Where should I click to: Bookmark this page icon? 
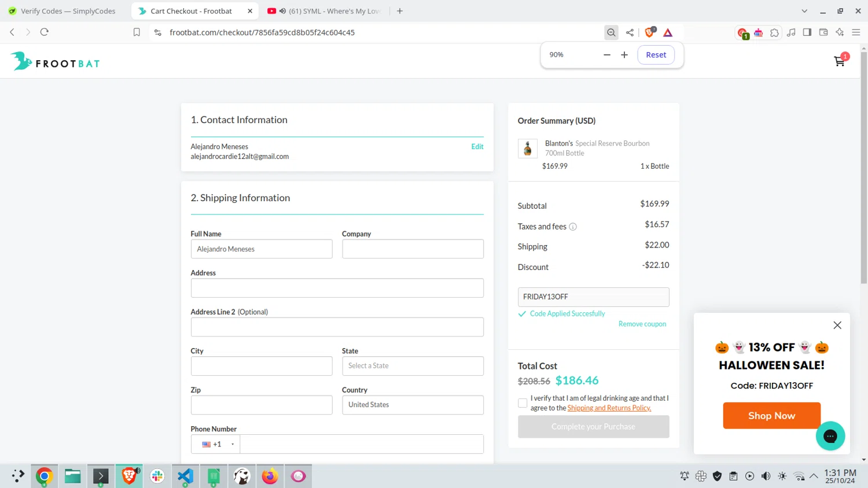pos(137,32)
